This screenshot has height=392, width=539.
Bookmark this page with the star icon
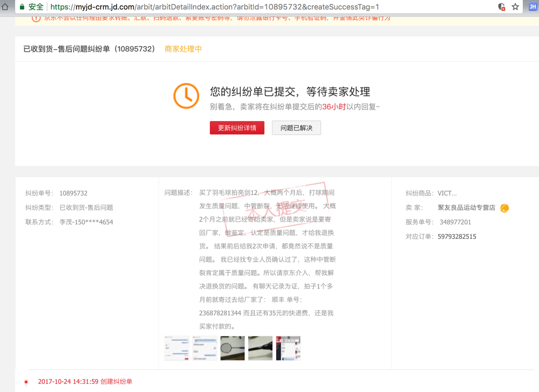click(515, 7)
